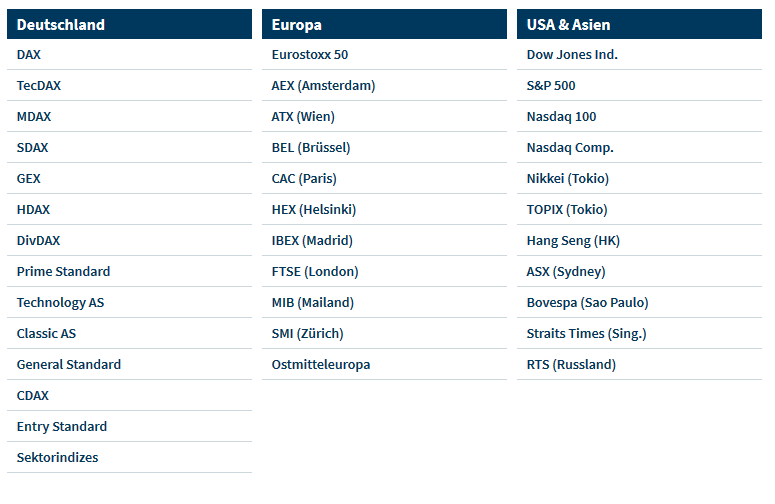Open Nasdaq 100 index
Viewport: 775px width, 504px height.
[561, 117]
